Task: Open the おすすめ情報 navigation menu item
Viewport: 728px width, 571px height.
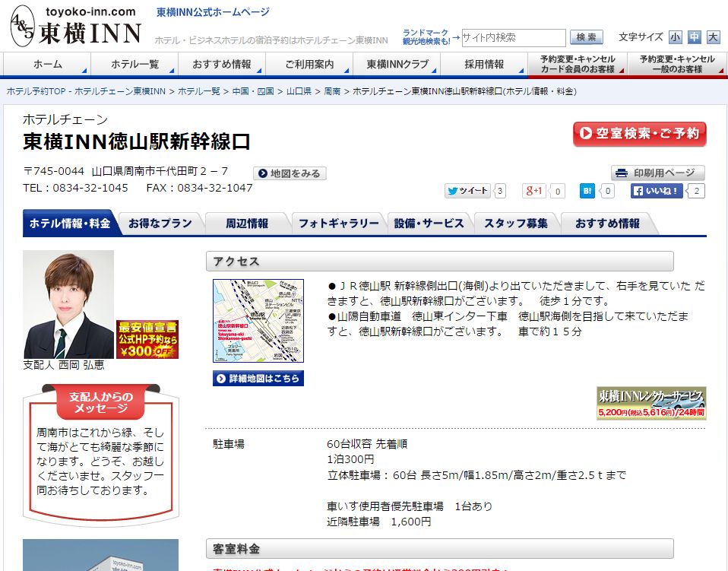Action: pyautogui.click(x=222, y=64)
